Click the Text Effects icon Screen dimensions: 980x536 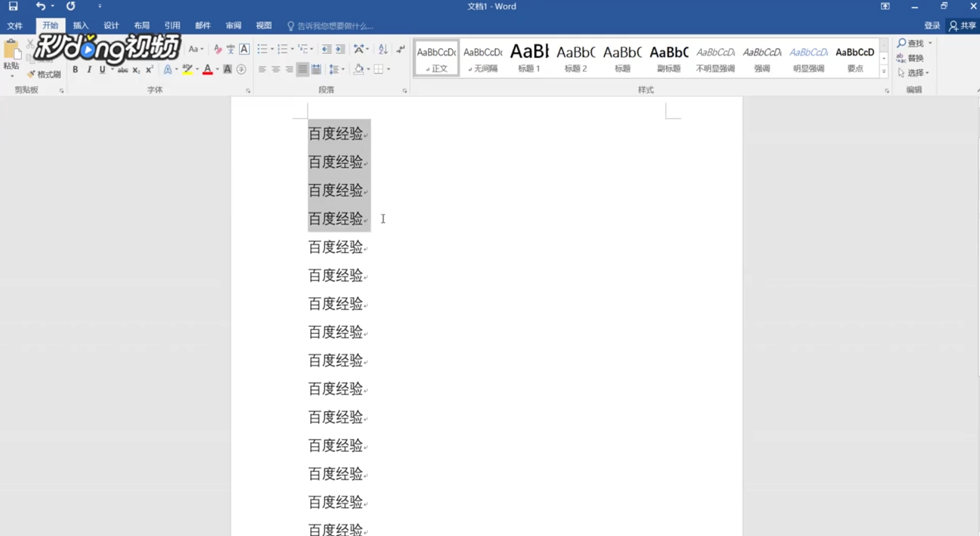167,69
